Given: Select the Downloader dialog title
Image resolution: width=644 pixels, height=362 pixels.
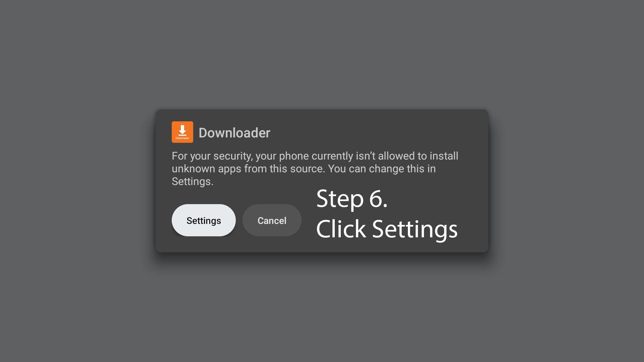Looking at the screenshot, I should tap(234, 133).
